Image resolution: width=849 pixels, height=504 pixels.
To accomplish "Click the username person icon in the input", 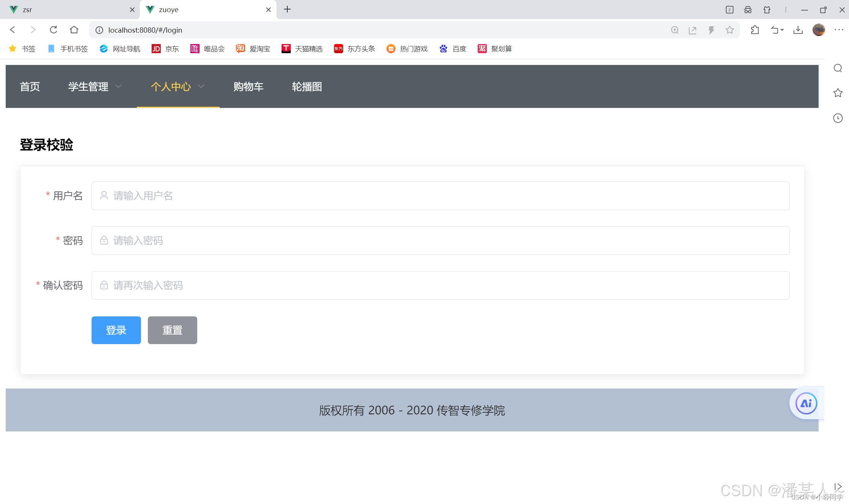I will pyautogui.click(x=104, y=196).
